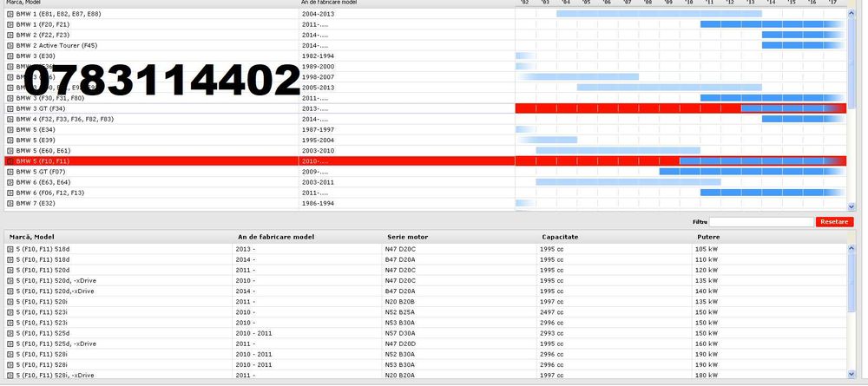Screen dimensions: 868x386
Task: Click the icon of the 528i, -xDrive row
Action: [x=10, y=375]
